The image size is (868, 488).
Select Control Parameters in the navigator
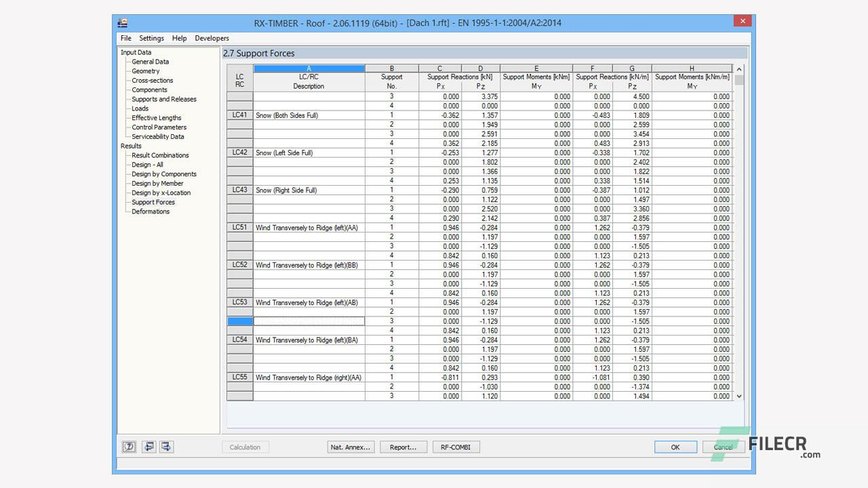click(159, 127)
